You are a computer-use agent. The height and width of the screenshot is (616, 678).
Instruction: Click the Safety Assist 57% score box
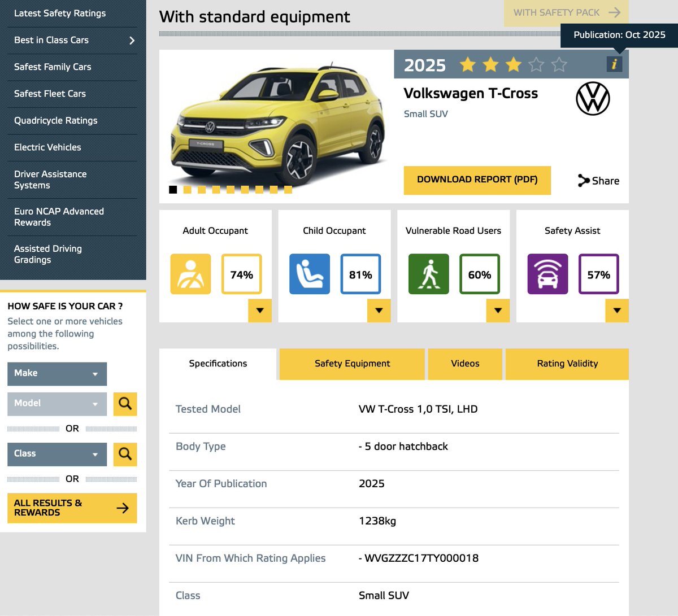coord(599,274)
